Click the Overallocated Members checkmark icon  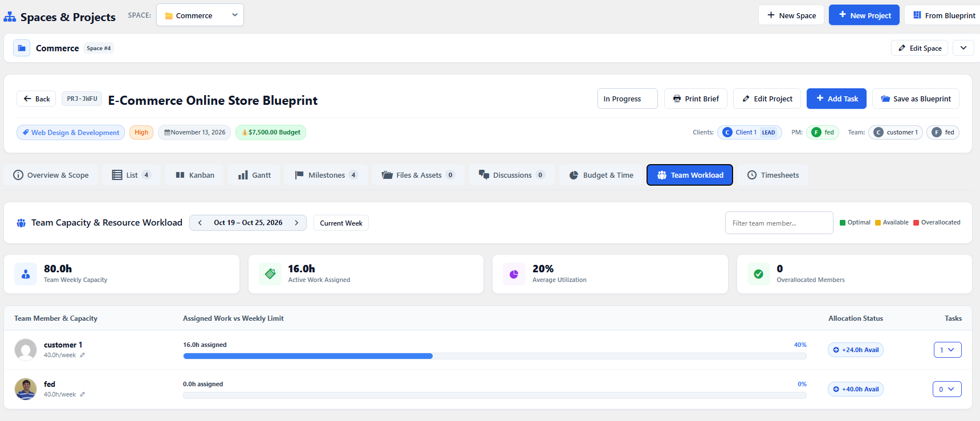point(758,274)
